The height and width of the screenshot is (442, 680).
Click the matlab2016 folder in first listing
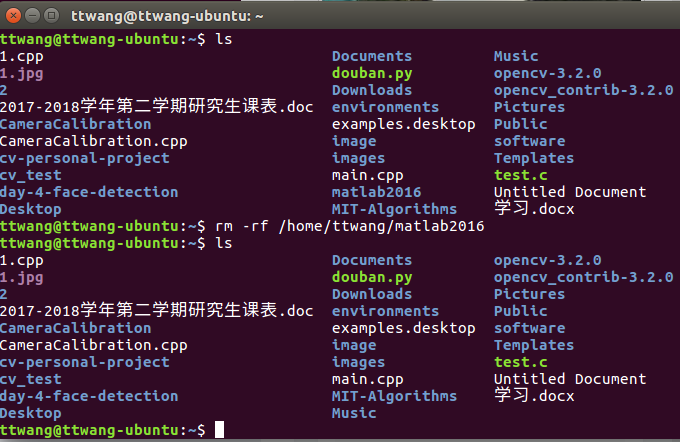pyautogui.click(x=376, y=192)
